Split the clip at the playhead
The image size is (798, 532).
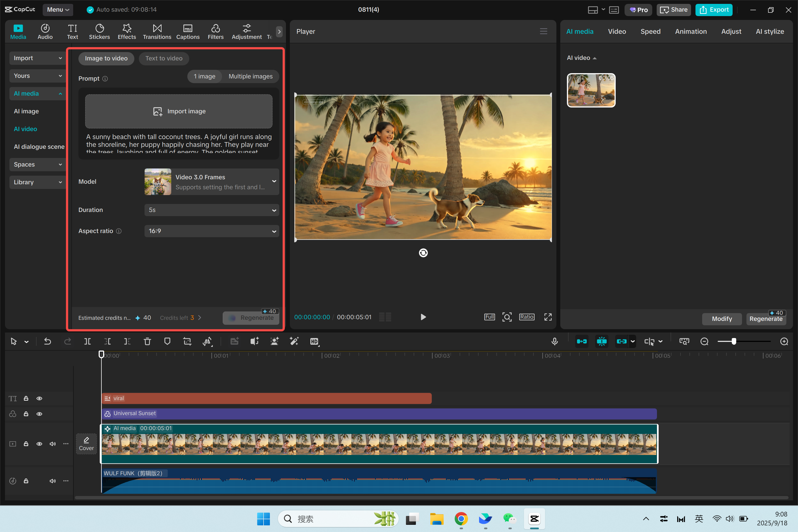pos(87,341)
